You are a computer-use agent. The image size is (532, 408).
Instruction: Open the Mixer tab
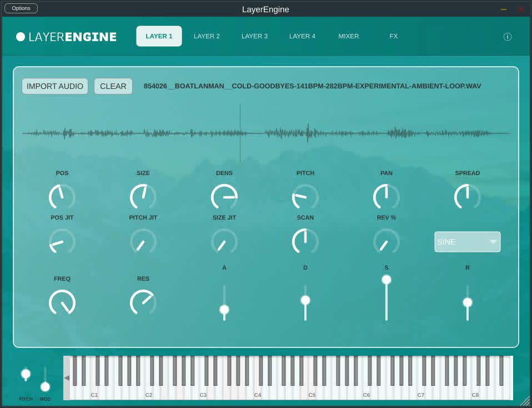tap(348, 36)
